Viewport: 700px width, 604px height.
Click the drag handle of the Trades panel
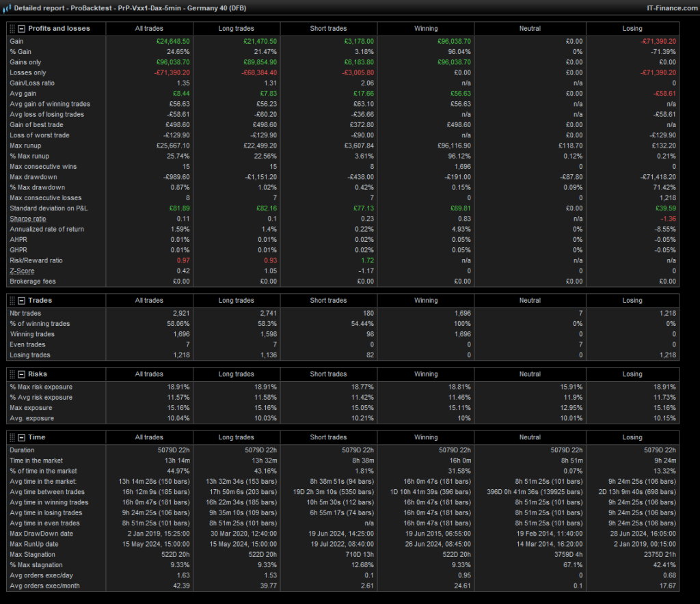point(12,300)
